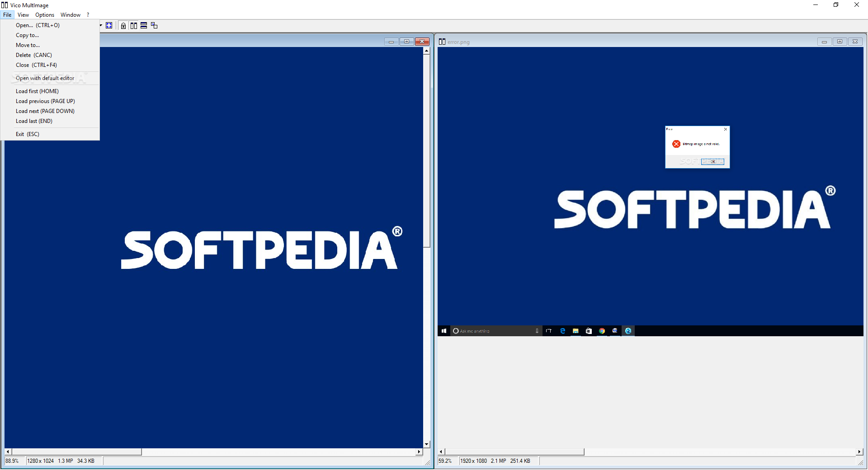868x470 pixels.
Task: Click error.png horizontal scrollbar thumb
Action: pyautogui.click(x=514, y=452)
